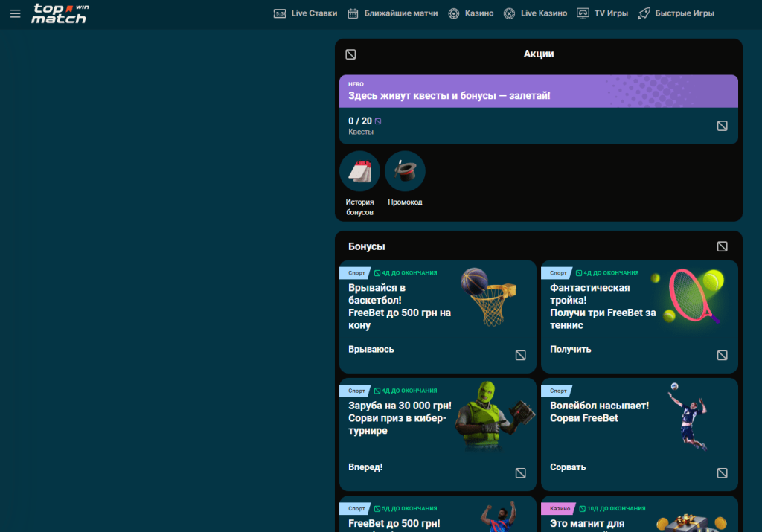
Task: Open the Промокод hat icon
Action: coord(405,172)
